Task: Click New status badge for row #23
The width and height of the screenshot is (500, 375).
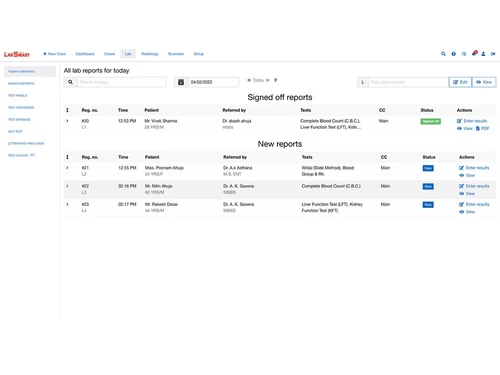Action: pos(428,205)
